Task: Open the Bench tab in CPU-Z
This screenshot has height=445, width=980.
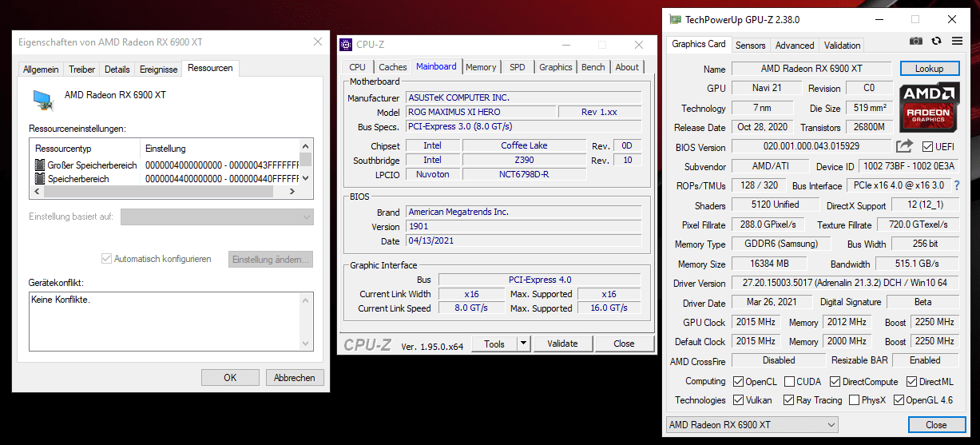Action: pyautogui.click(x=593, y=67)
